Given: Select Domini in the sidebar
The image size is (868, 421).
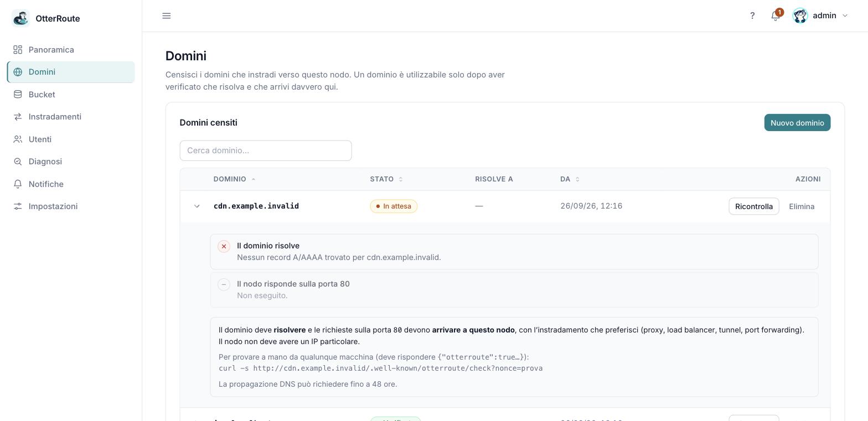Looking at the screenshot, I should [71, 72].
